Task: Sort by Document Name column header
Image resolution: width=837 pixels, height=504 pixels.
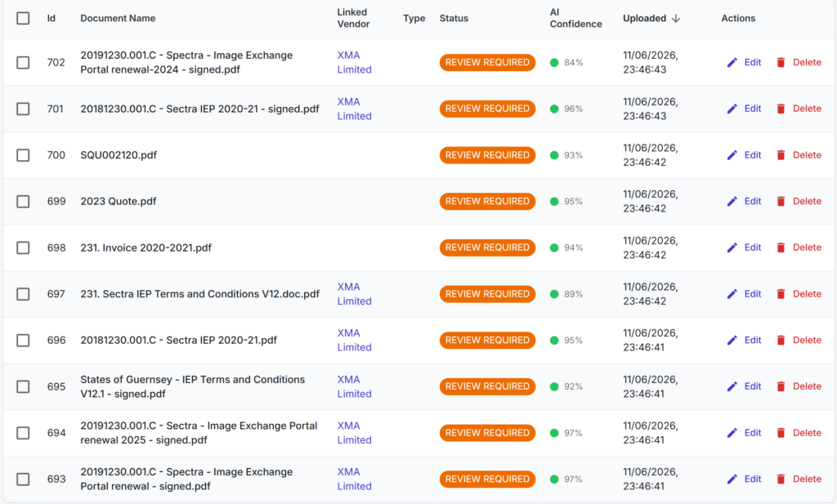Action: 118,18
